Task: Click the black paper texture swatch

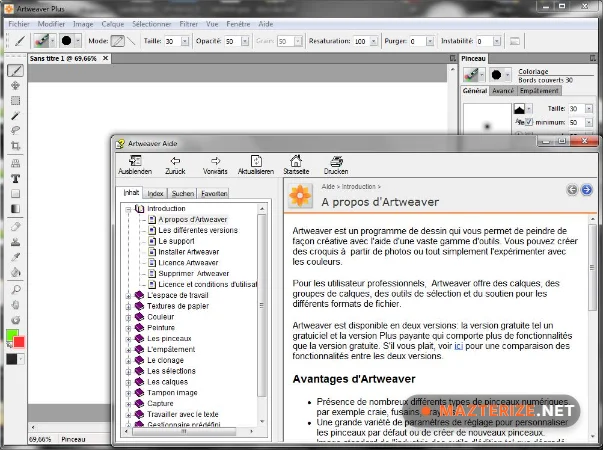Action: [x=12, y=359]
